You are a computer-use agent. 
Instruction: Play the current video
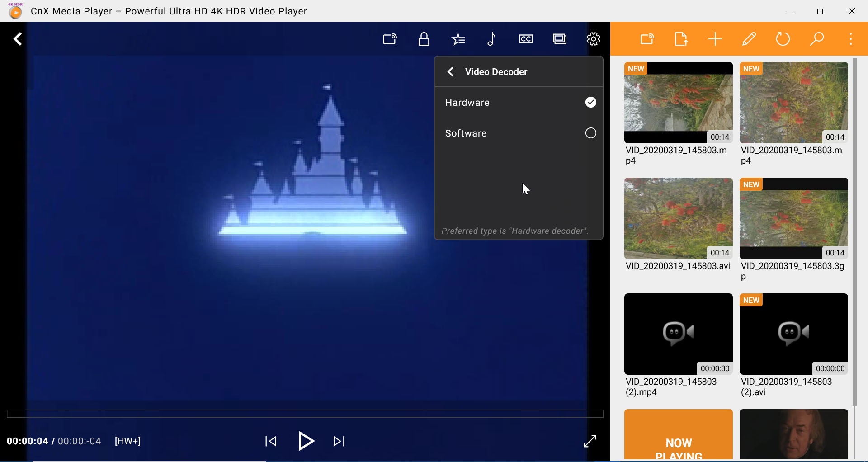point(307,442)
